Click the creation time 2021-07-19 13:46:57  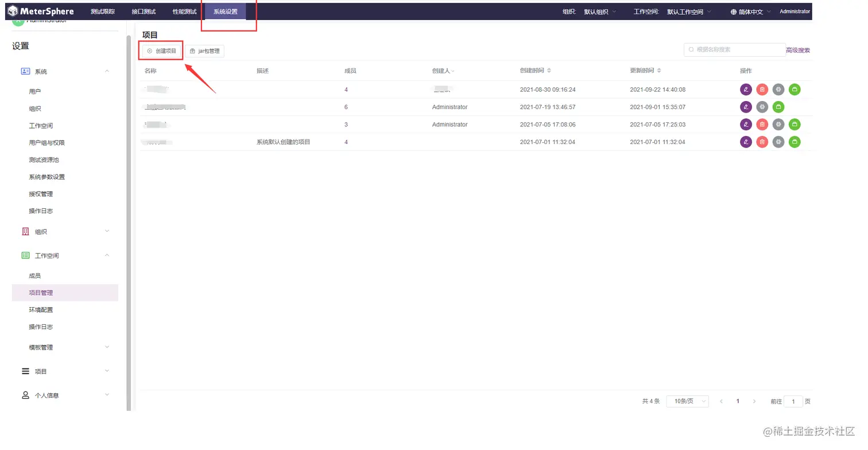(x=548, y=107)
